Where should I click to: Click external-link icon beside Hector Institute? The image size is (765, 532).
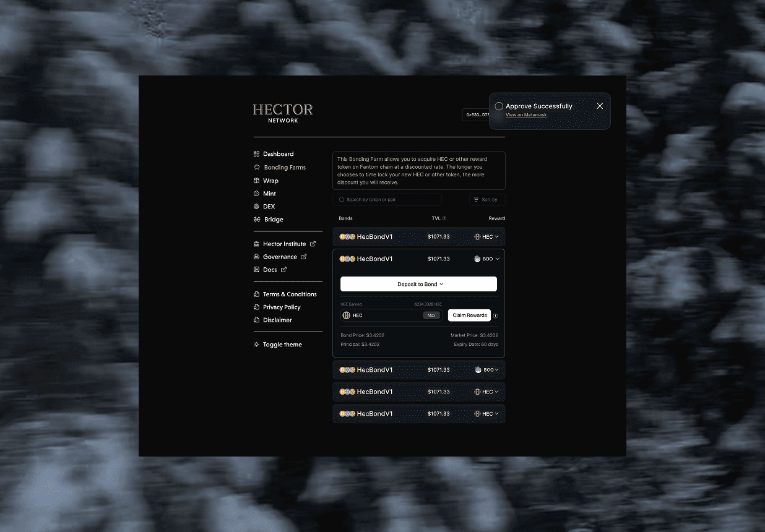coord(313,244)
